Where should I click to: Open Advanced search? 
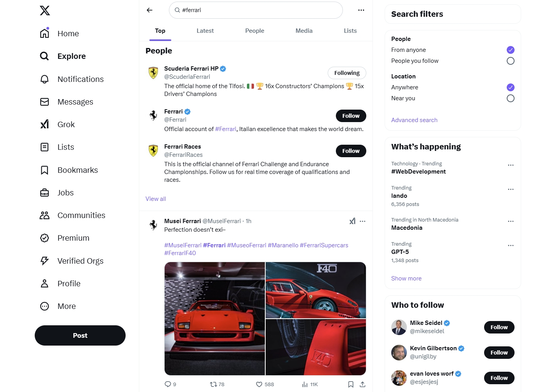tap(414, 120)
